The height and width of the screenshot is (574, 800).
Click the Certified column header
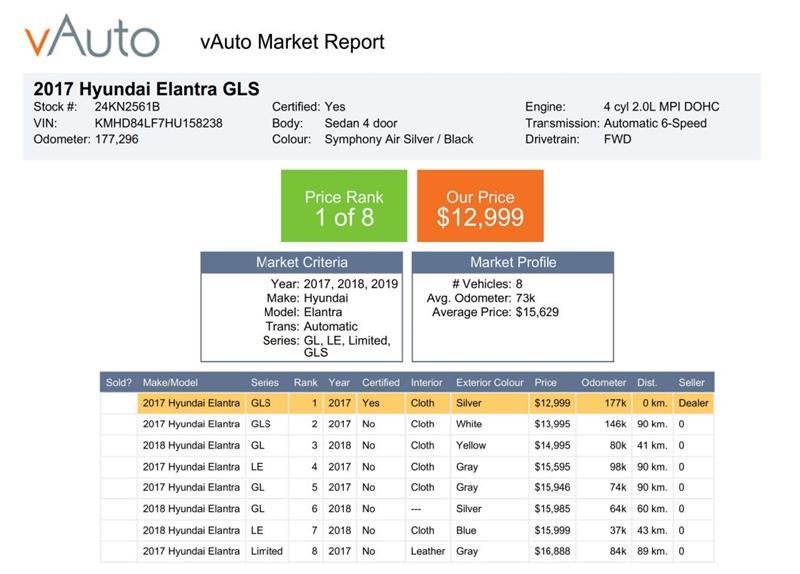(x=381, y=382)
